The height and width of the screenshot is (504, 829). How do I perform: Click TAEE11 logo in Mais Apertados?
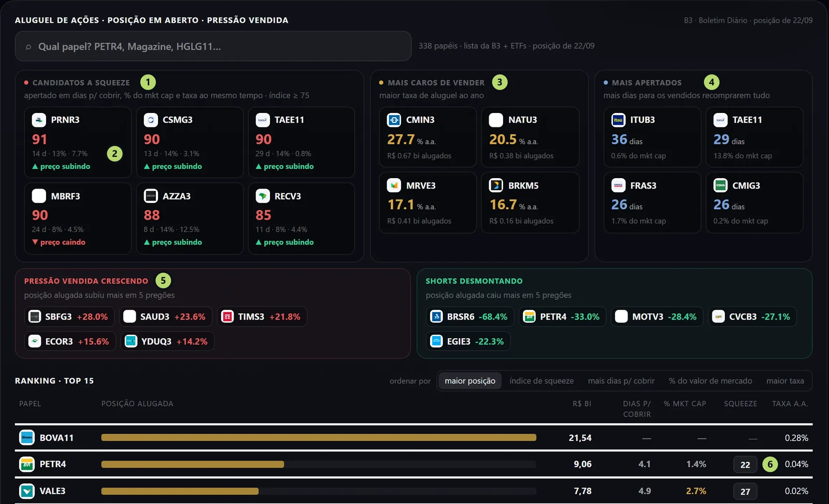721,120
